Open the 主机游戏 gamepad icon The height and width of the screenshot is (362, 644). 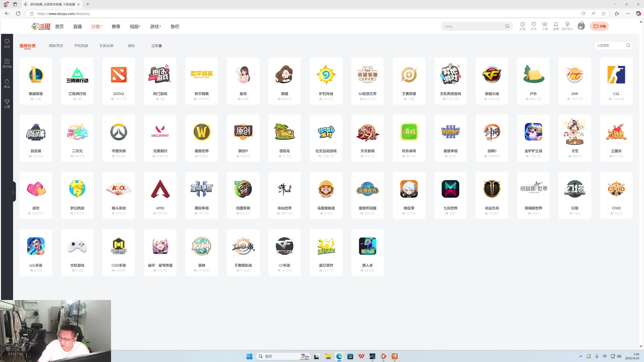point(77,246)
